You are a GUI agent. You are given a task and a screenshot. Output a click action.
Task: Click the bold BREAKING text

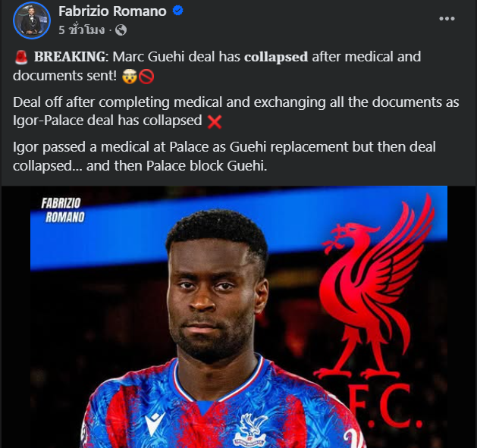pos(71,57)
